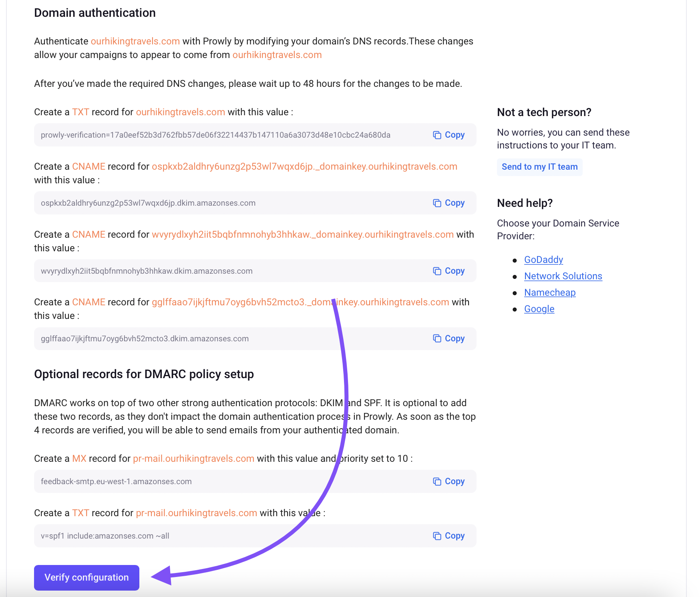Open the Namecheap help link
The image size is (700, 597).
550,292
